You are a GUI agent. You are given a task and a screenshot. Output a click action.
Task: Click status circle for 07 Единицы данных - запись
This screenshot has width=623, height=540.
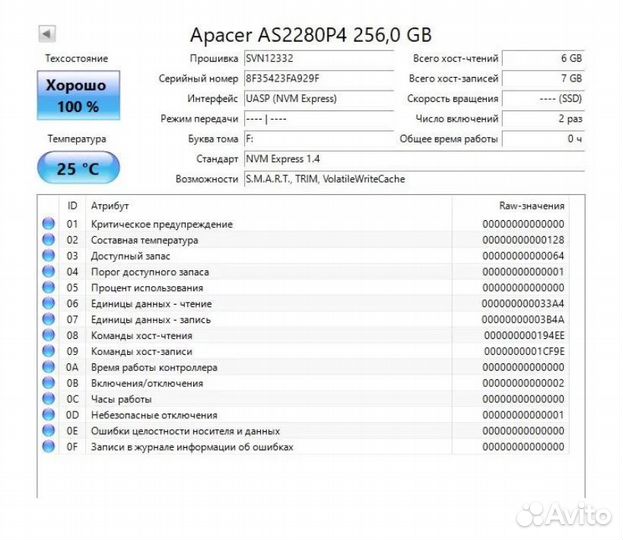48,319
